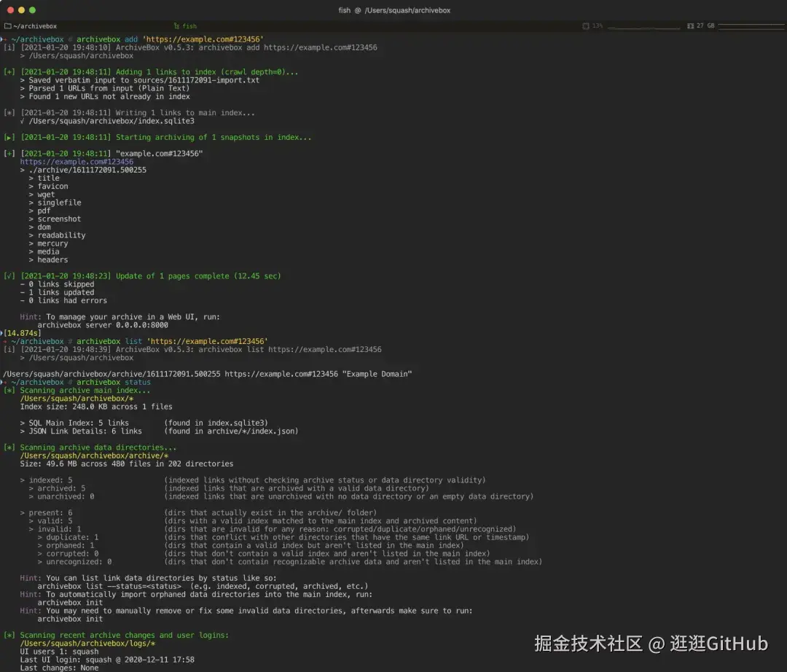Click the memory icon showing 27 GB
This screenshot has height=672, width=787.
[691, 26]
